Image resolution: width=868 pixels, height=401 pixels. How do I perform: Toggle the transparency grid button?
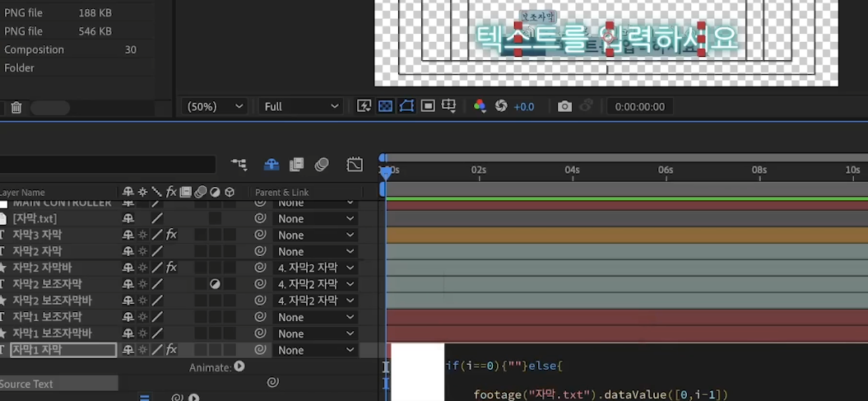385,106
